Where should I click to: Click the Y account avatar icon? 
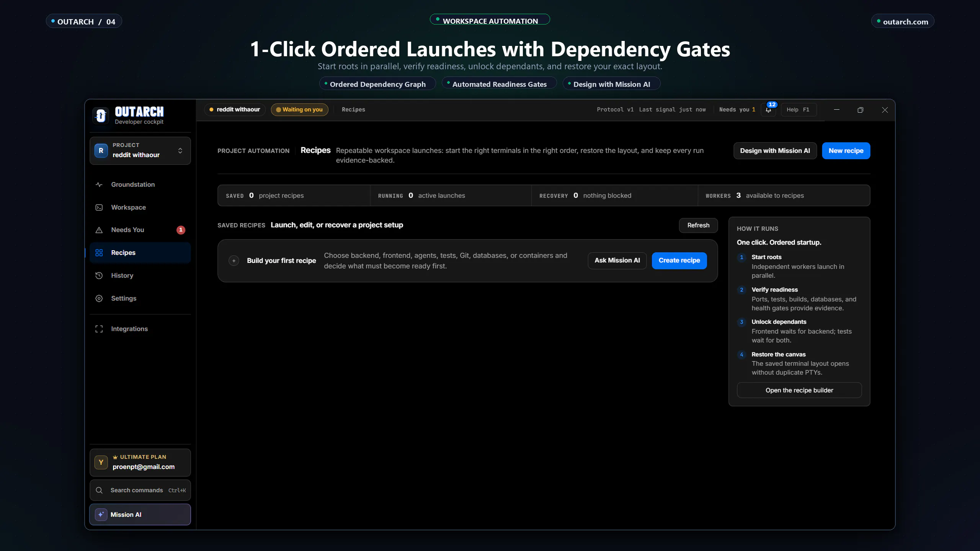101,462
